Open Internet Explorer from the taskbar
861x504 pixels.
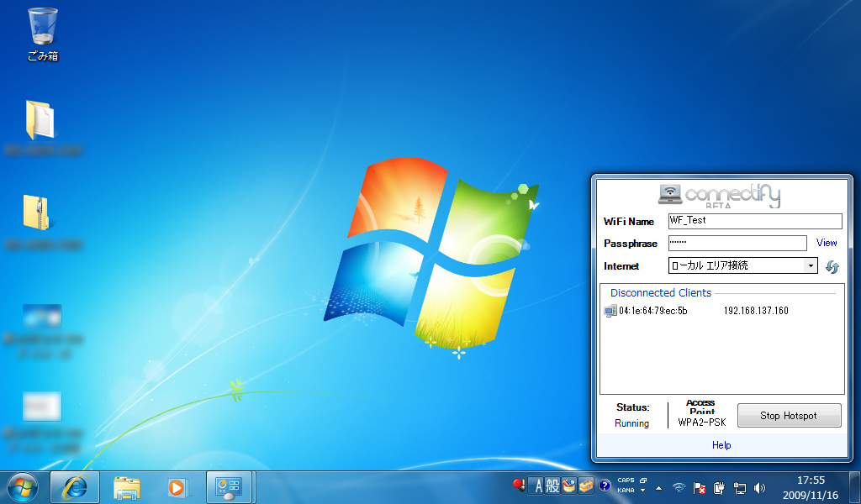click(x=75, y=487)
